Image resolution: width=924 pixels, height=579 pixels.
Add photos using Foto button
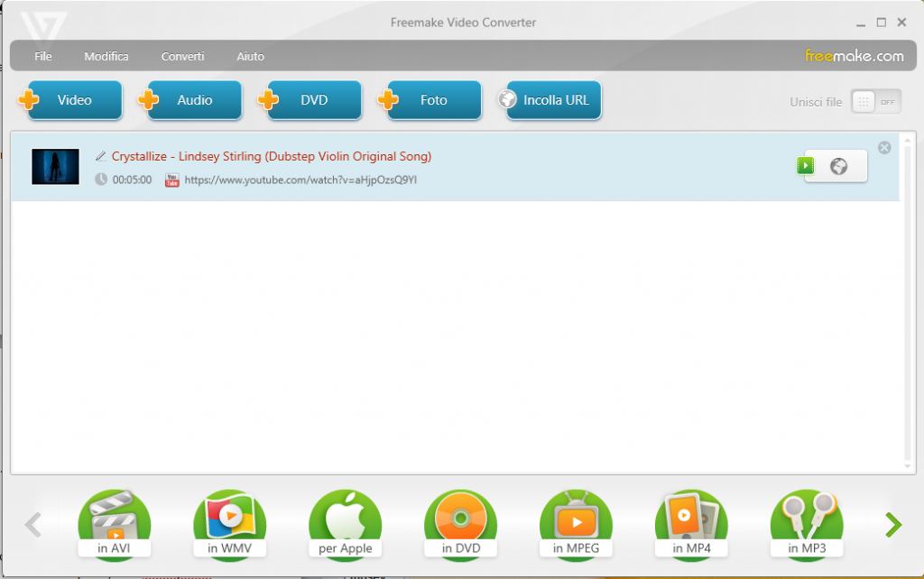point(430,100)
